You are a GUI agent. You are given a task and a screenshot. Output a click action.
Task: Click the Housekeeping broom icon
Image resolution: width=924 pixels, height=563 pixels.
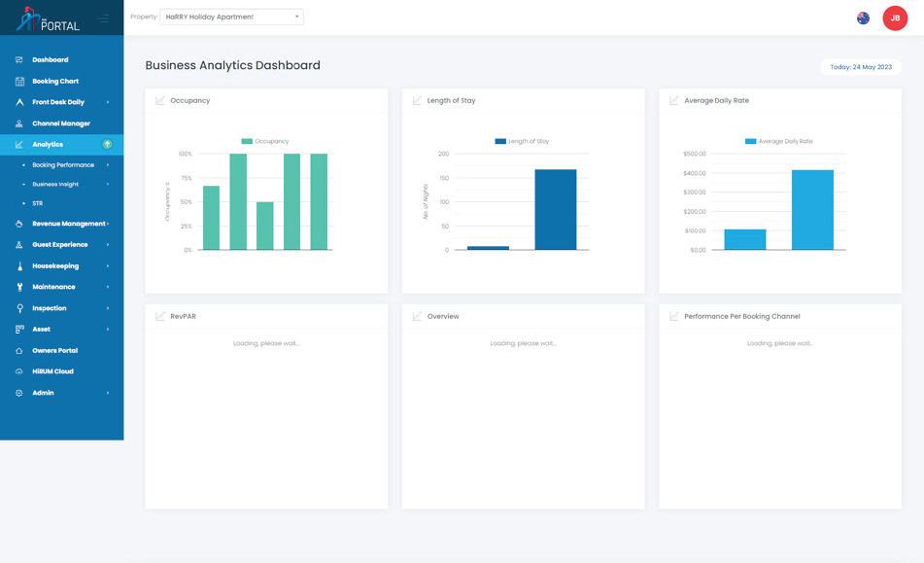pos(19,265)
